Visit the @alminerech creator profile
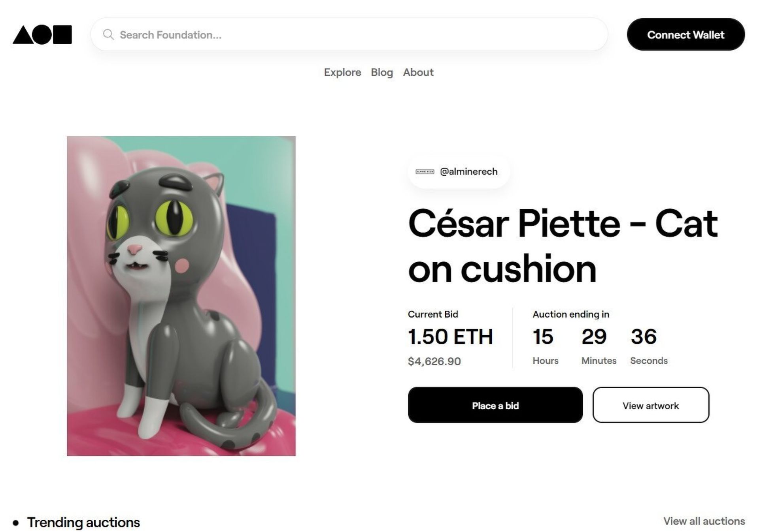Viewport: 759px width, 532px height. coord(468,172)
